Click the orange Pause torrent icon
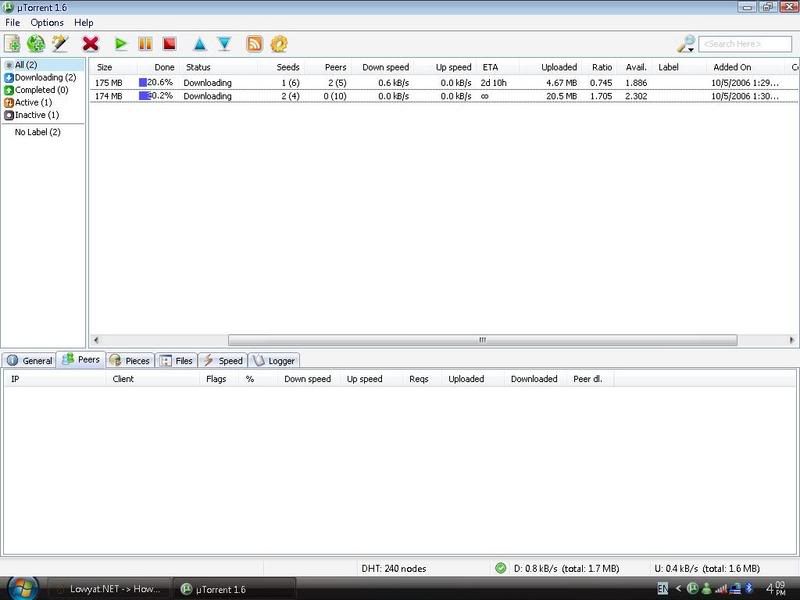 pyautogui.click(x=145, y=44)
